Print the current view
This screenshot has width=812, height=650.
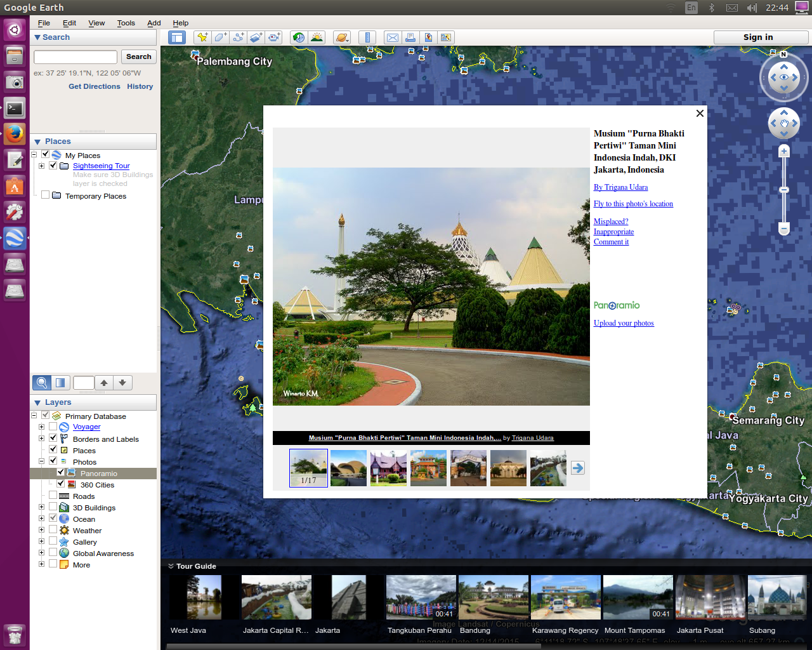[410, 37]
